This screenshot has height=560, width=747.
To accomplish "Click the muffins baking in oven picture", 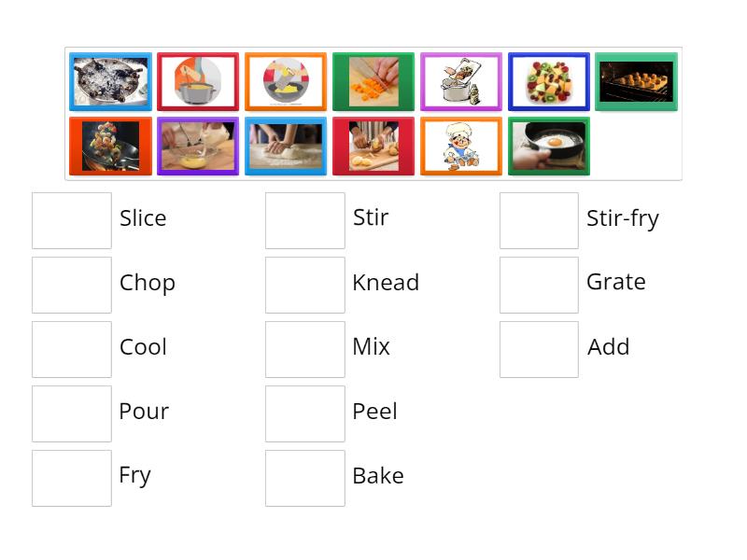I will [636, 81].
